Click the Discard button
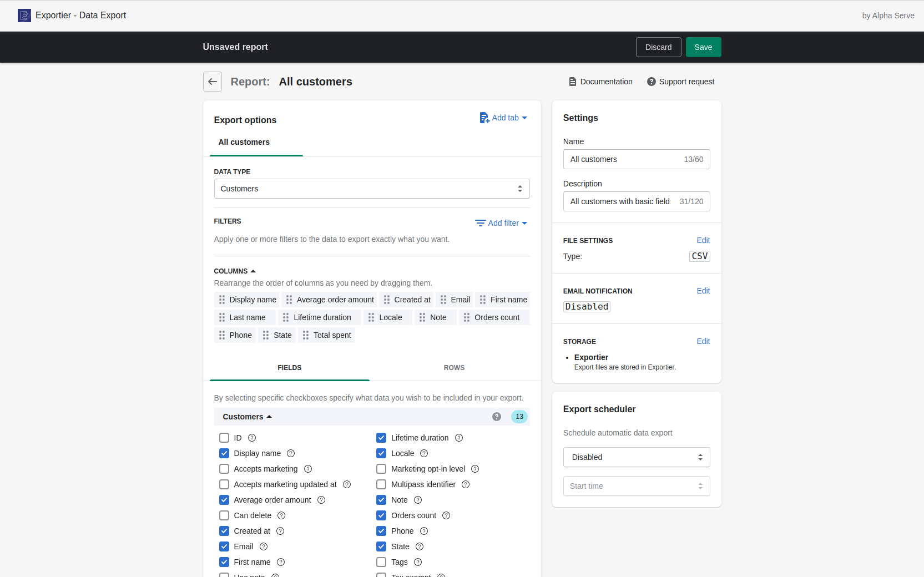The image size is (924, 577). [658, 47]
